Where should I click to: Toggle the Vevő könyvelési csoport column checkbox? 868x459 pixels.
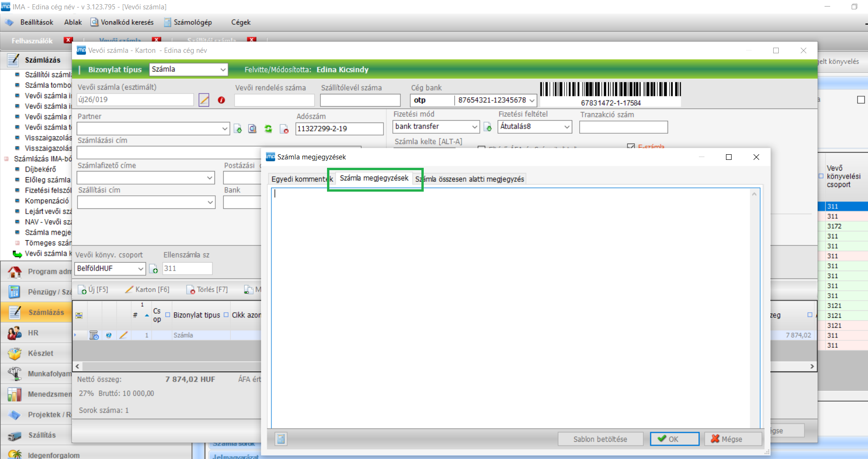(821, 176)
